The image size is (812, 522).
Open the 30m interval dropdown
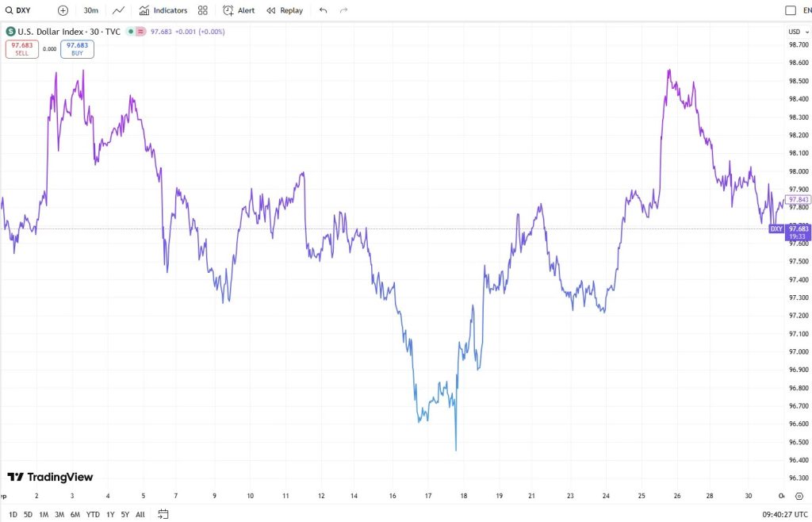(x=91, y=10)
